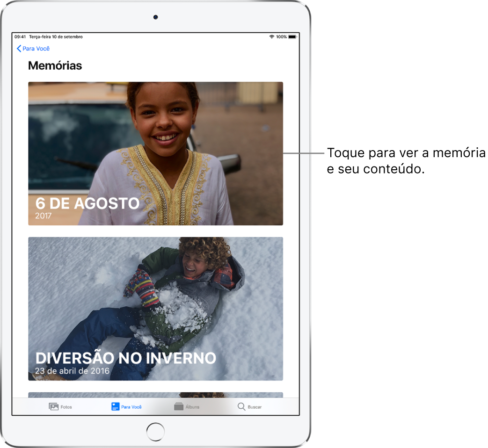Tap the 2017 subtitle text
488x448 pixels.
tap(43, 216)
